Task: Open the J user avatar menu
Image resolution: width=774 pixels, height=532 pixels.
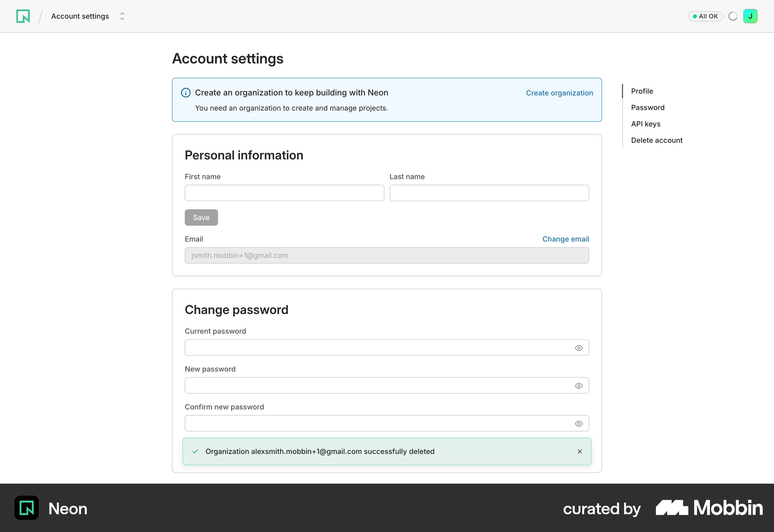Action: 750,16
